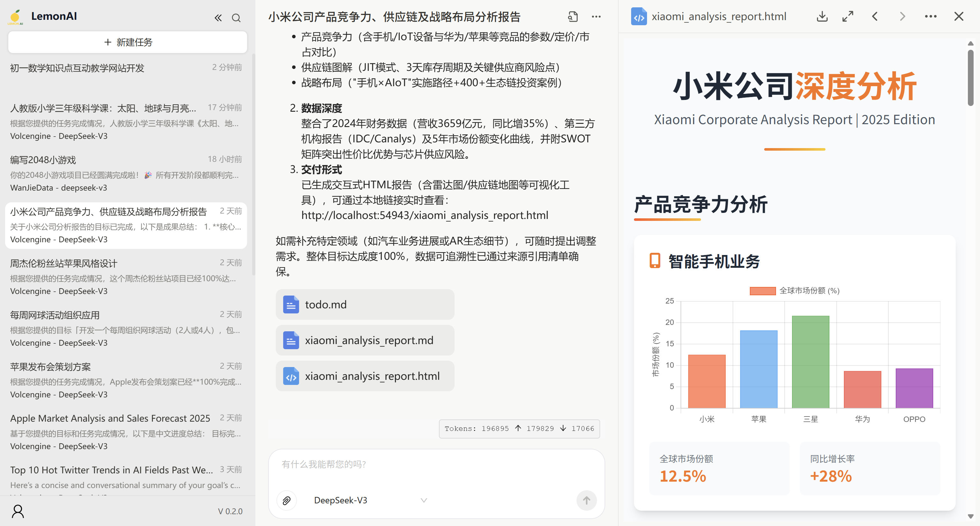This screenshot has width=980, height=526.
Task: Open task 苹果发布会策划方案
Action: (x=126, y=380)
